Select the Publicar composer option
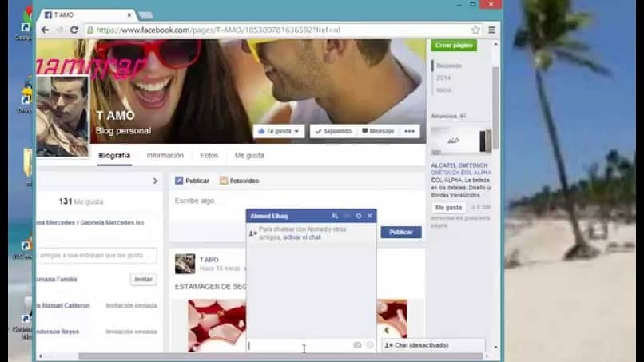This screenshot has height=362, width=644. tap(192, 181)
